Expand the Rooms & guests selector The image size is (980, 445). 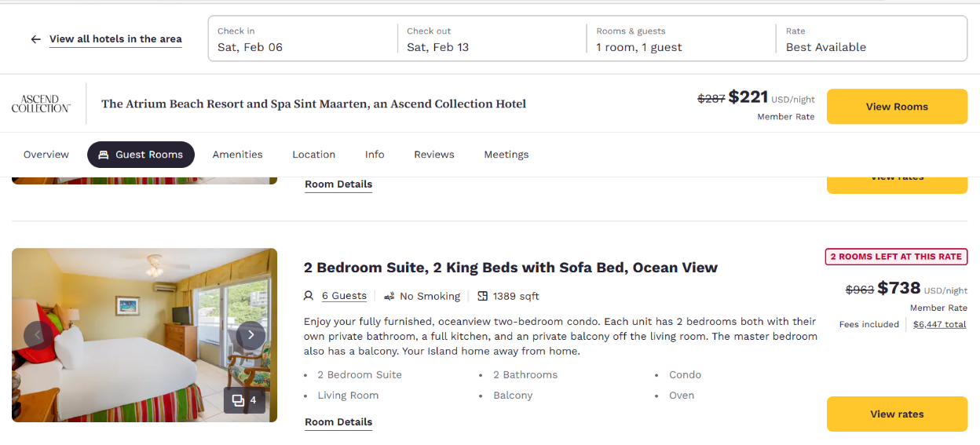(x=681, y=39)
